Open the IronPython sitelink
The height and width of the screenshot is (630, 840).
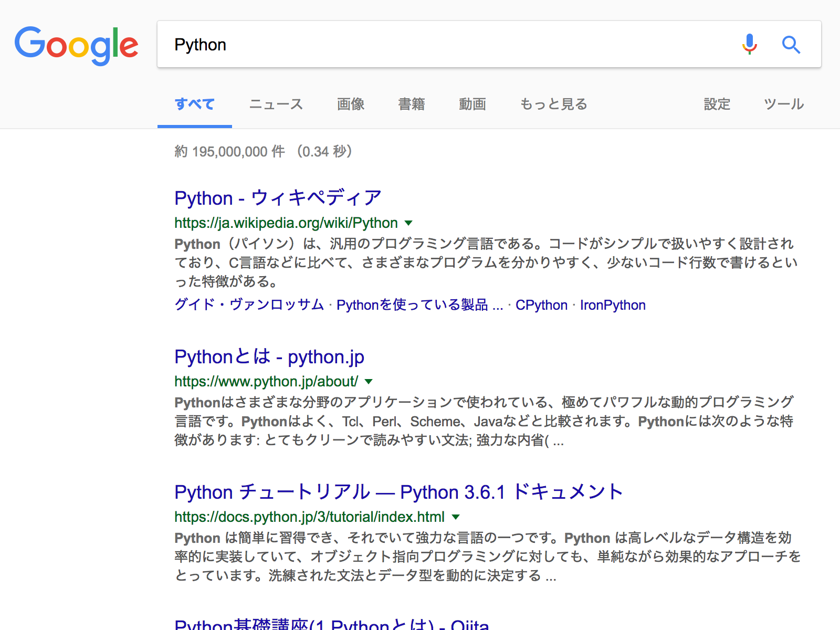[x=613, y=305]
